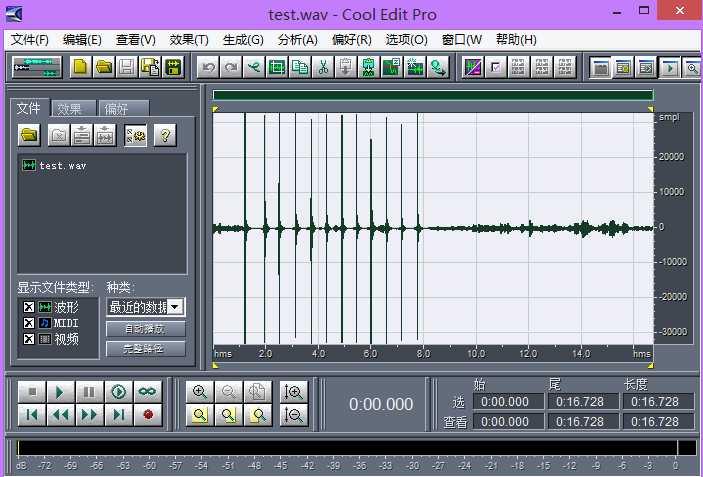Click the undo arrow icon in the toolbar
Image resolution: width=703 pixels, height=477 pixels.
click(208, 68)
